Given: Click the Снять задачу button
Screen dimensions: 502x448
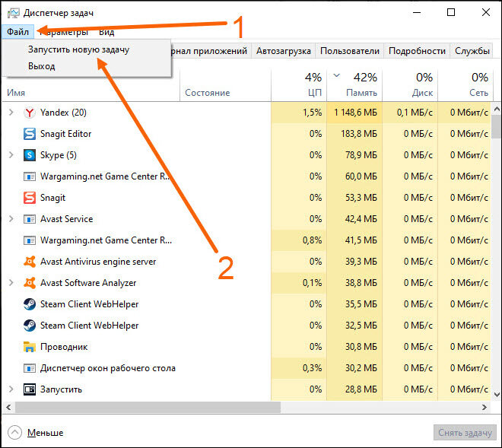Looking at the screenshot, I should 465,433.
